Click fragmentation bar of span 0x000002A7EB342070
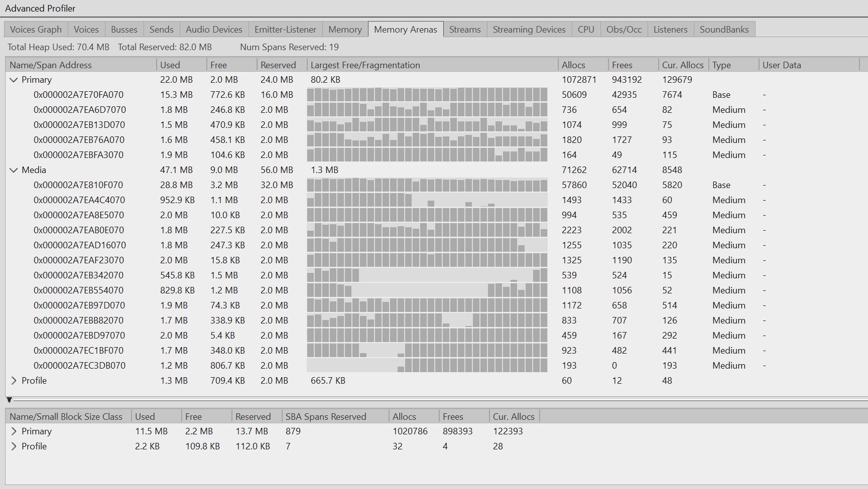The image size is (868, 489). click(x=427, y=275)
